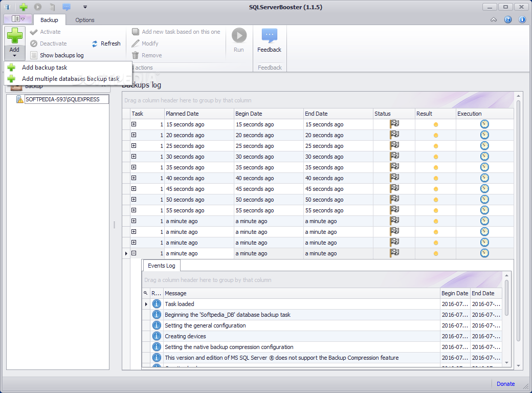Choose Add multiple databases backup task
532x393 pixels.
click(70, 79)
